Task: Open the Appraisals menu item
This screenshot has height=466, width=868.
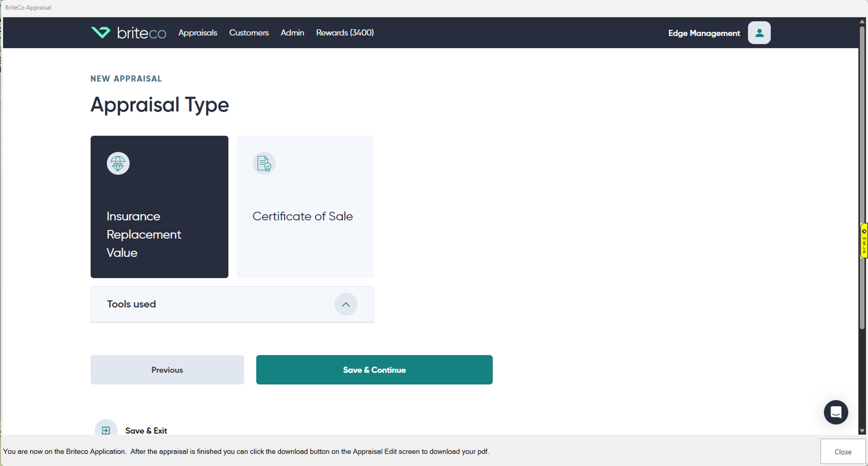Action: (198, 33)
